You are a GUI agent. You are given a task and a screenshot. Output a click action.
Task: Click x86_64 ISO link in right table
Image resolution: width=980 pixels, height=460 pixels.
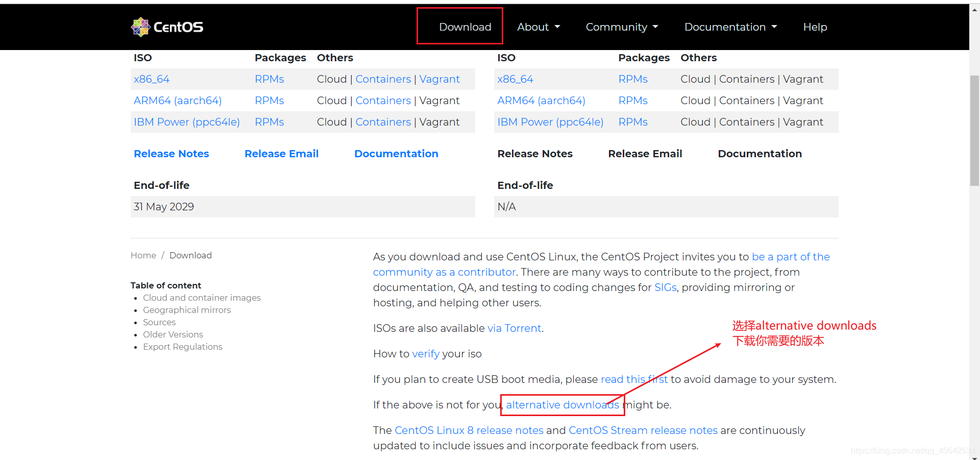[x=515, y=79]
